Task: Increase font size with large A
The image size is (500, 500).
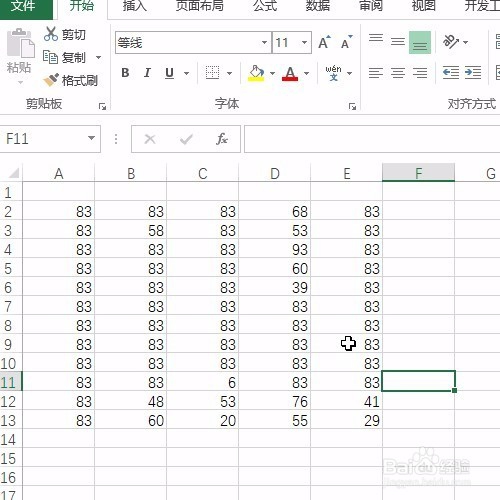Action: [324, 42]
